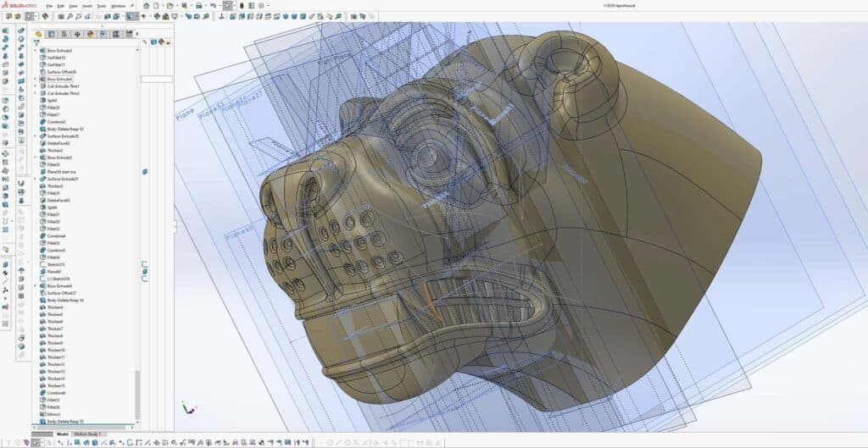The width and height of the screenshot is (868, 448).
Task: Expand the Surface-Extrude30 feature node
Action: (x=35, y=136)
